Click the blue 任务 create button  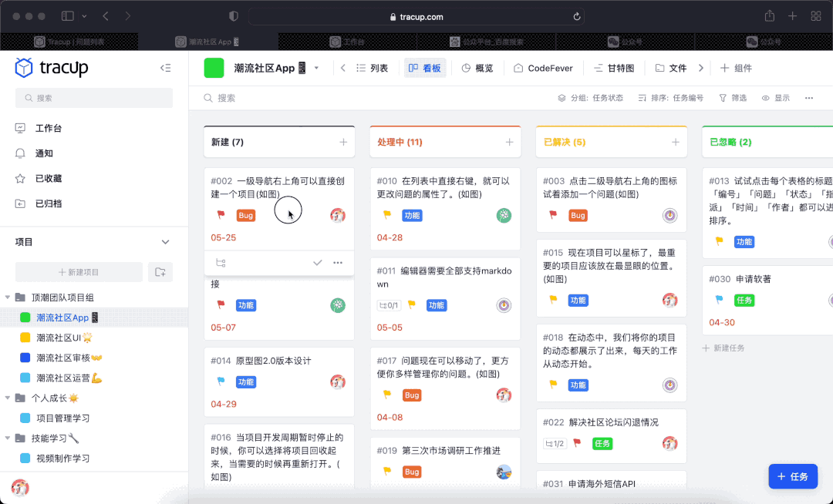[x=793, y=476]
